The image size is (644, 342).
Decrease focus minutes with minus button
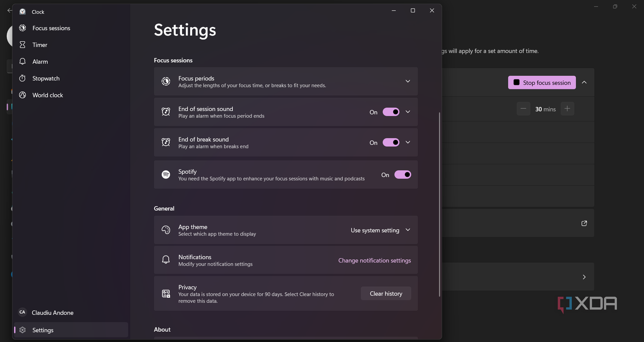523,109
